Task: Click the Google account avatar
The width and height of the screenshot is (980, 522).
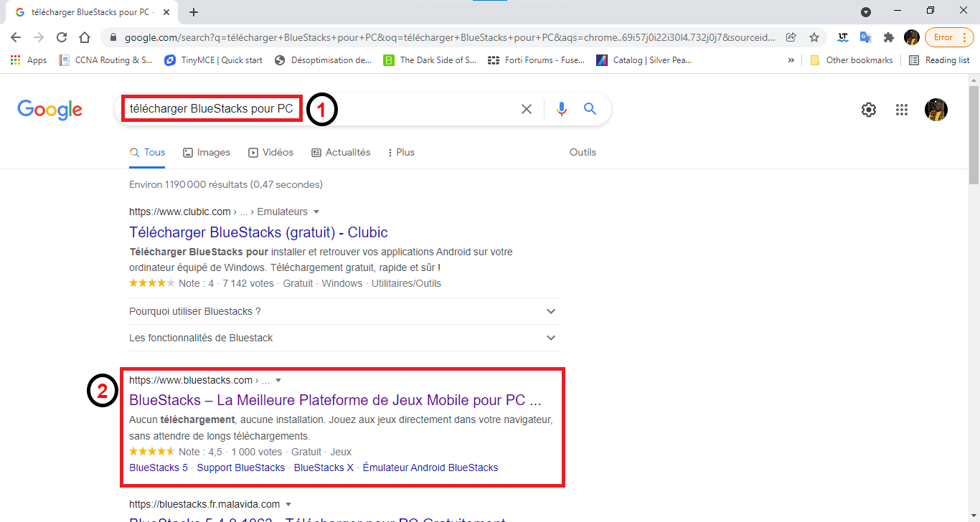Action: pyautogui.click(x=936, y=110)
